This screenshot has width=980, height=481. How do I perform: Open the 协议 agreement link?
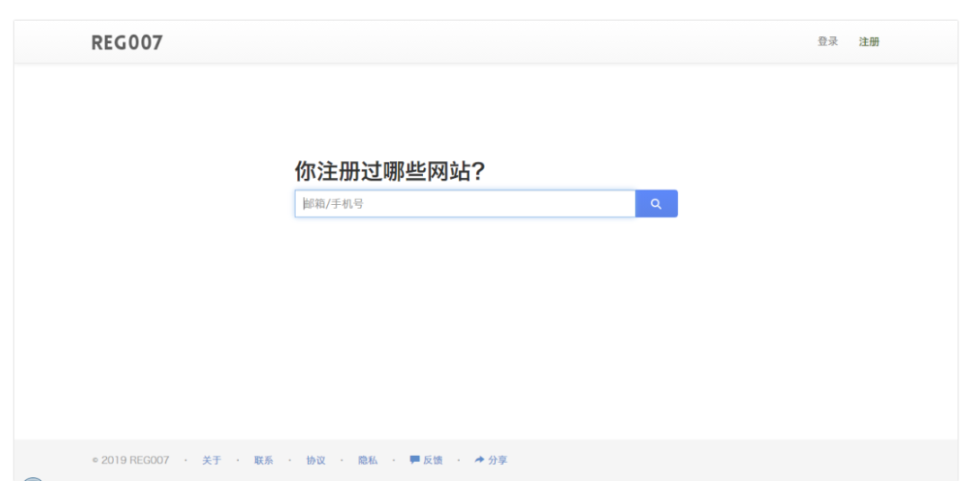[x=315, y=460]
